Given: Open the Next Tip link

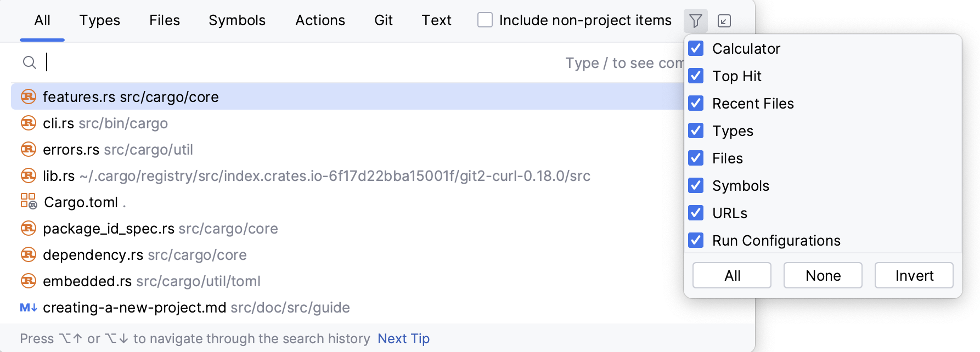Looking at the screenshot, I should [403, 338].
